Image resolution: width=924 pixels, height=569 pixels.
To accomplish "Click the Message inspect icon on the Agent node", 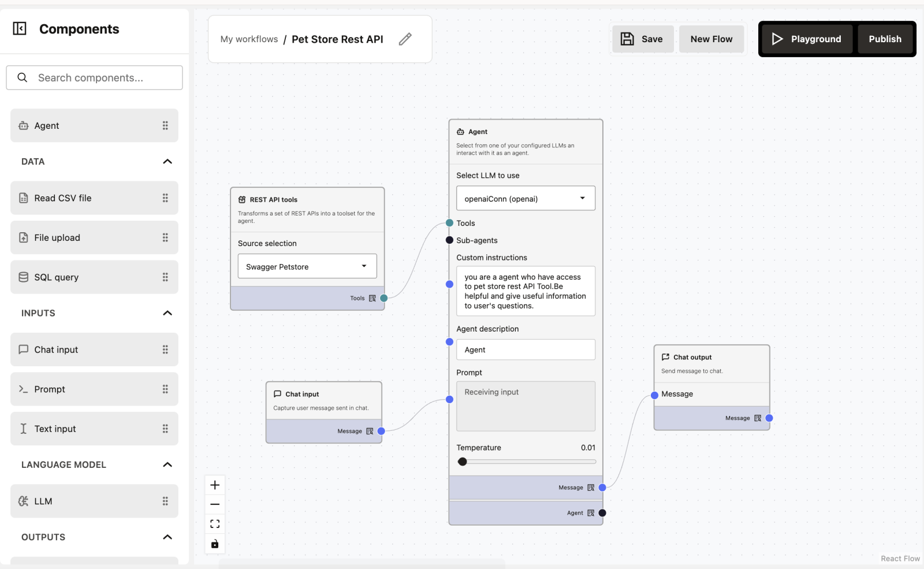I will [x=590, y=487].
